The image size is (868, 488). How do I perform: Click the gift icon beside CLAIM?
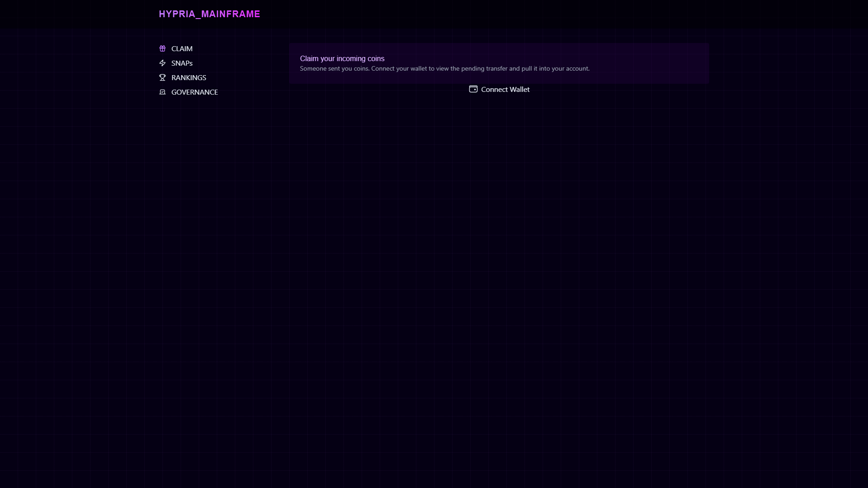point(162,48)
